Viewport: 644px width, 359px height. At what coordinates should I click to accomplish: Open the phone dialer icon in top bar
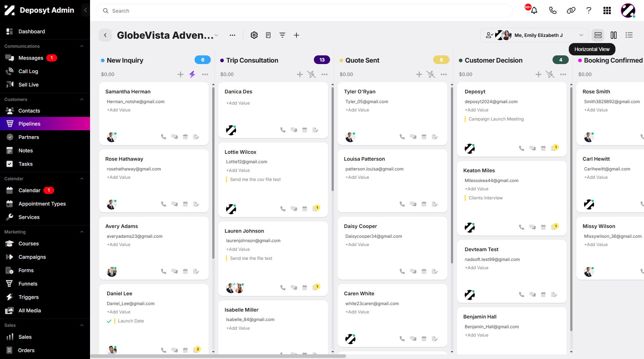[x=553, y=10]
